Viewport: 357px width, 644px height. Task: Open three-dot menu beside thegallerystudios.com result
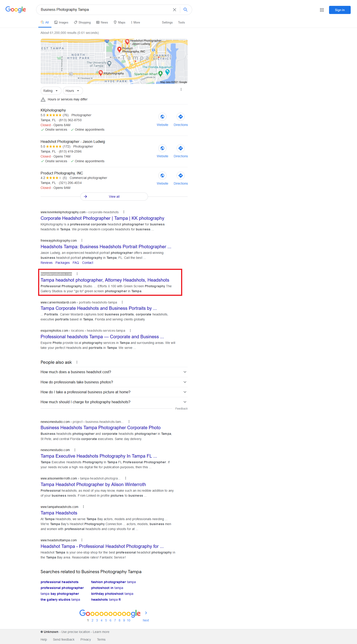coord(77,274)
